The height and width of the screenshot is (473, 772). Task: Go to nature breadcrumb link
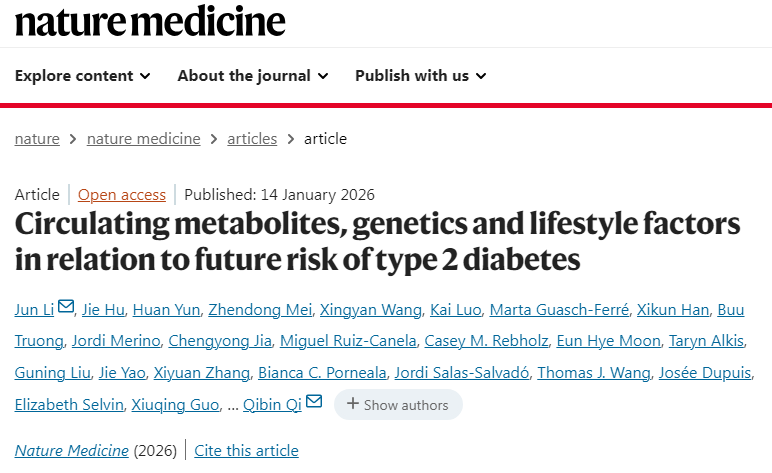pos(37,139)
